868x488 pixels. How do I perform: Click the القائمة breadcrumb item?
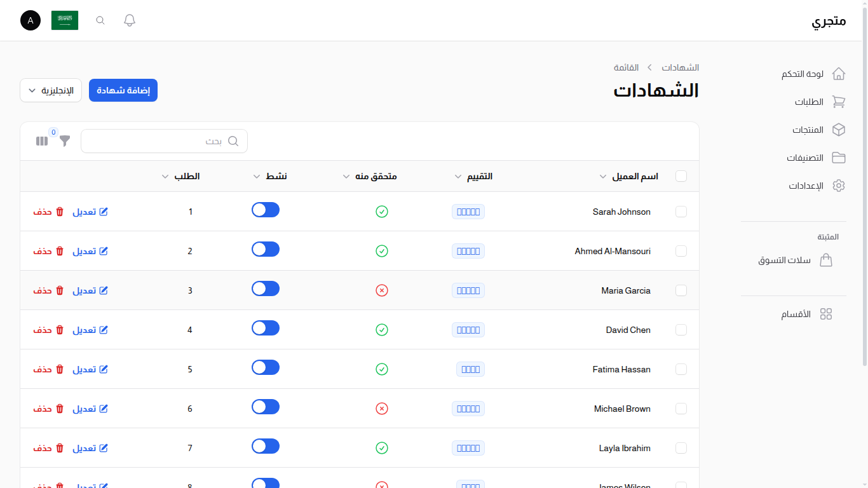(x=627, y=67)
